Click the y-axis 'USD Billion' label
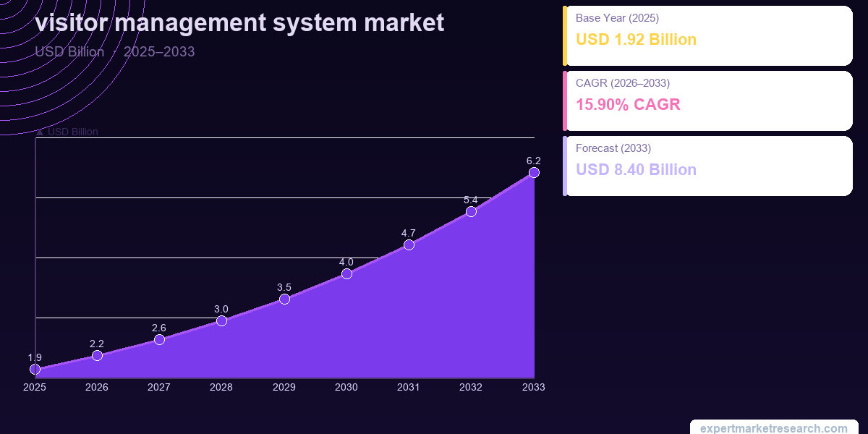The image size is (868, 434). pos(67,132)
